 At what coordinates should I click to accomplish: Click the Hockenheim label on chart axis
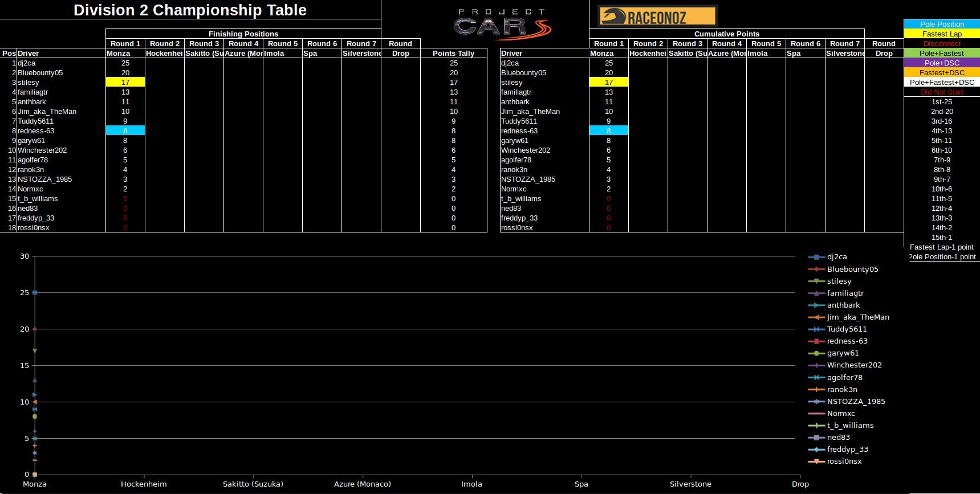(144, 484)
